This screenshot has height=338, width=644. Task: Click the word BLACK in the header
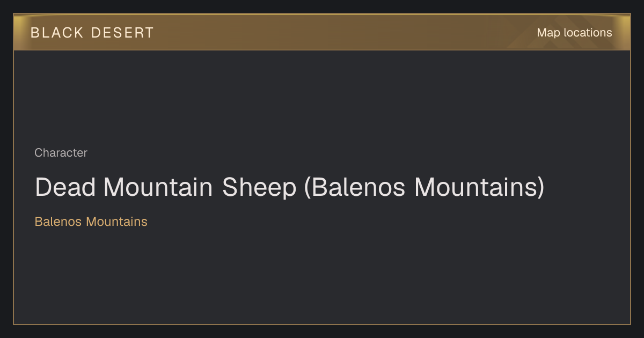pos(57,33)
